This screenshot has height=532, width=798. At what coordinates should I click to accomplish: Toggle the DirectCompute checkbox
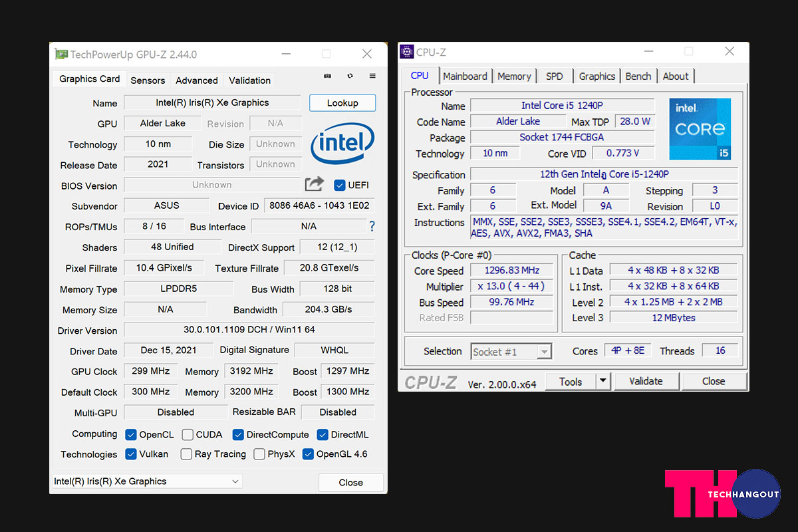pos(238,434)
